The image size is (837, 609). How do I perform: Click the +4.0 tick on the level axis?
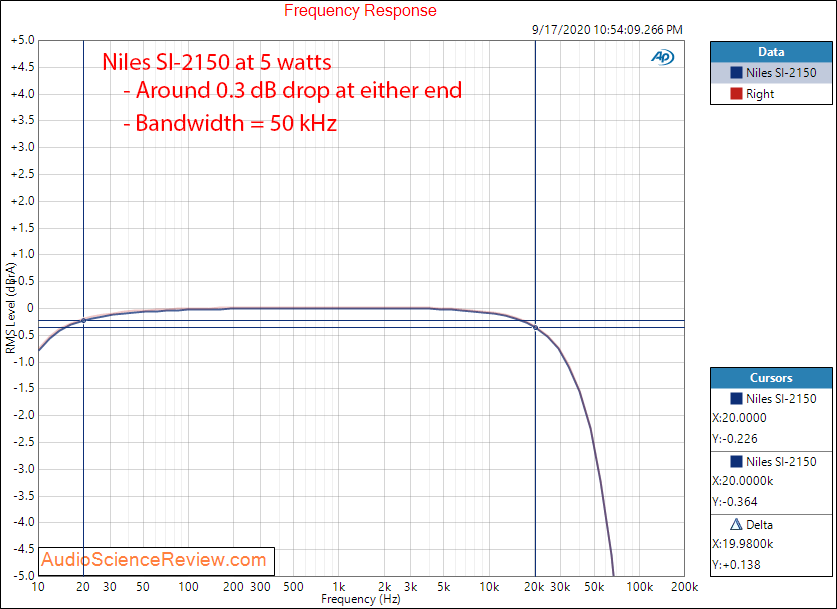coord(22,94)
